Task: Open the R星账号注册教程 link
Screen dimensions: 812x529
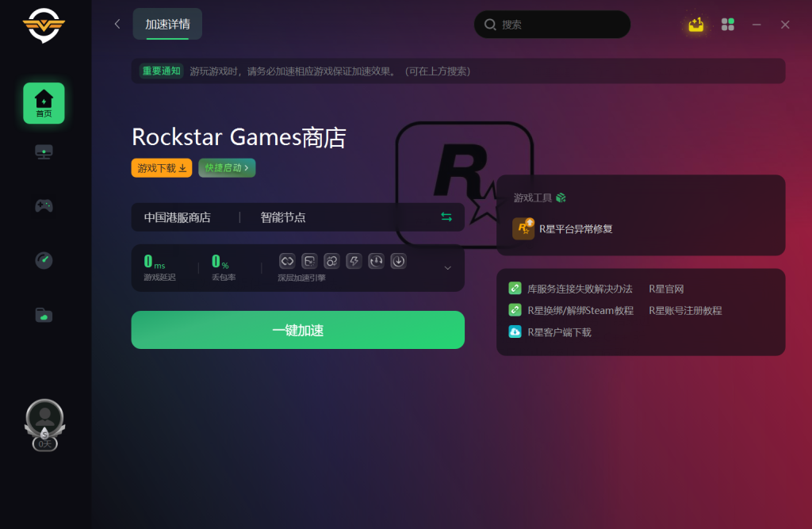Action: [x=685, y=310]
